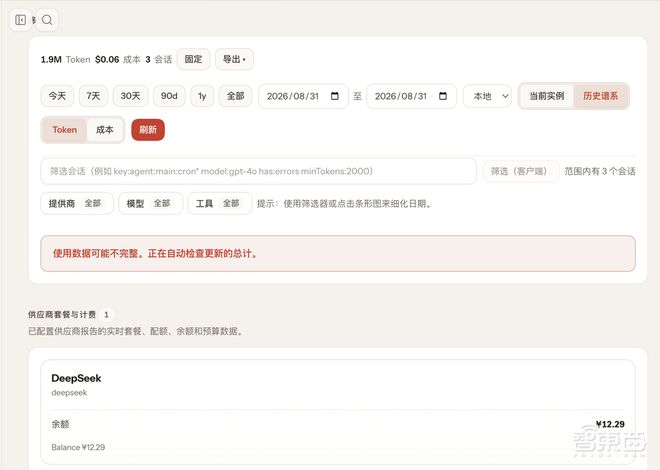Click the 1.9M Token total
This screenshot has width=660, height=470.
click(65, 59)
